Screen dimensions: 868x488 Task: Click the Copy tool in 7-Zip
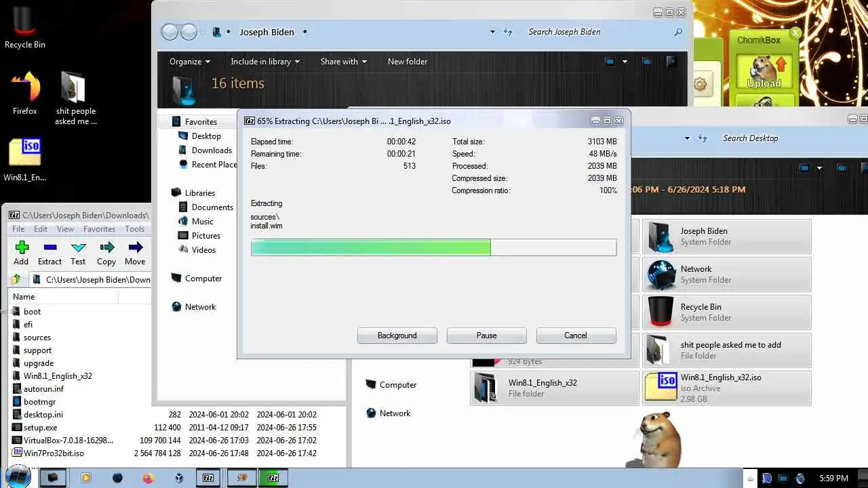[106, 253]
